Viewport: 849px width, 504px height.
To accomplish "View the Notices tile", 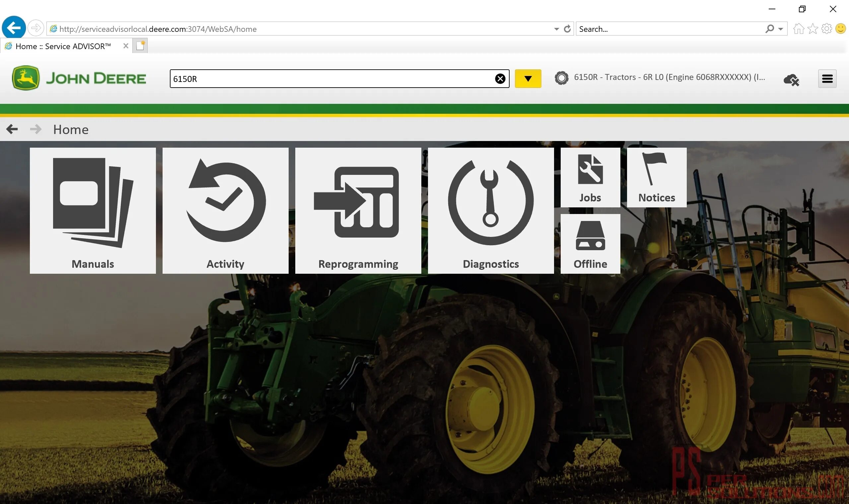I will click(x=657, y=177).
